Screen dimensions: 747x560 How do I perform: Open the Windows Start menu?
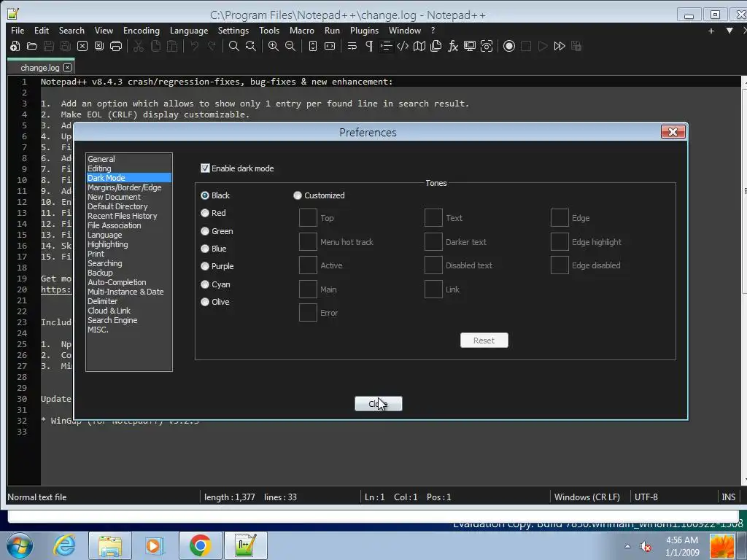pos(20,545)
